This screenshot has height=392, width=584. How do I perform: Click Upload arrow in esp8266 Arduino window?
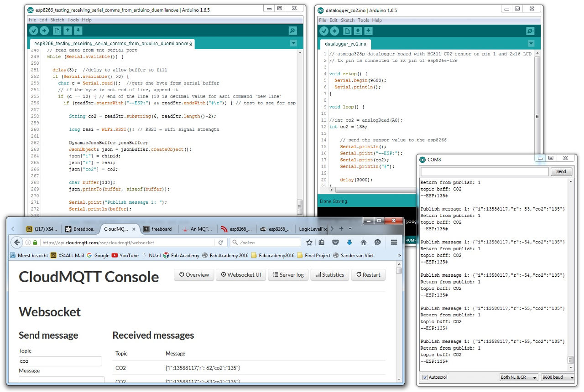(x=44, y=31)
